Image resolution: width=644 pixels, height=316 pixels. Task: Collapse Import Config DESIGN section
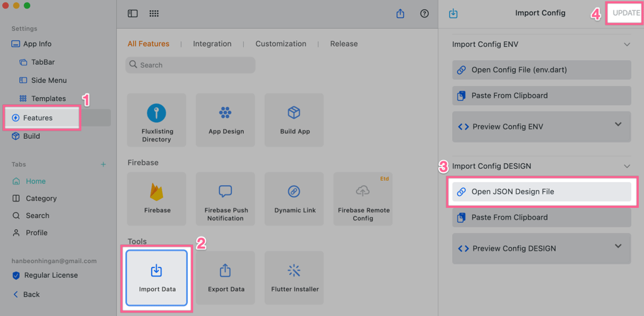tap(627, 166)
